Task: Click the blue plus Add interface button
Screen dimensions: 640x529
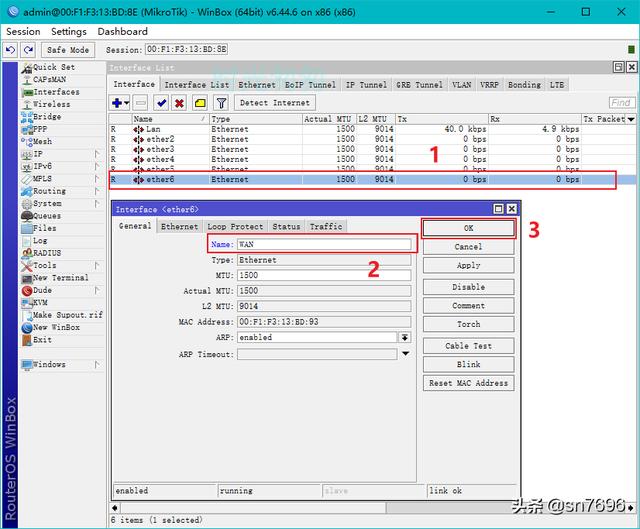Action: point(120,103)
